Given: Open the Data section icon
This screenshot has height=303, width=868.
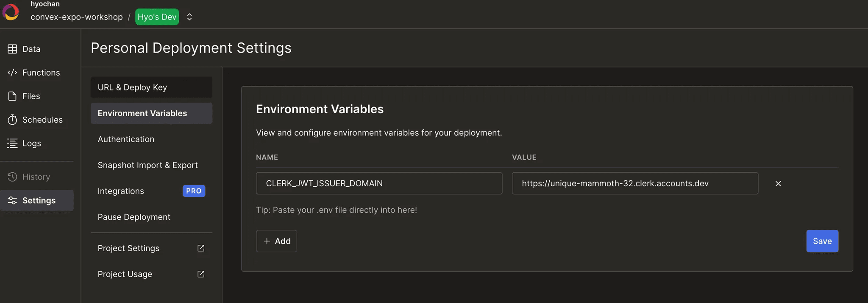Looking at the screenshot, I should pos(12,49).
